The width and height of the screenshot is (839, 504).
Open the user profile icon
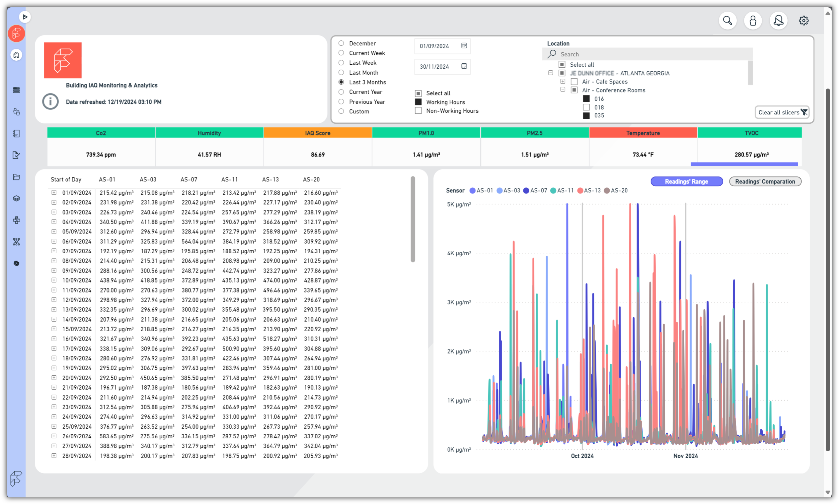[x=753, y=21]
